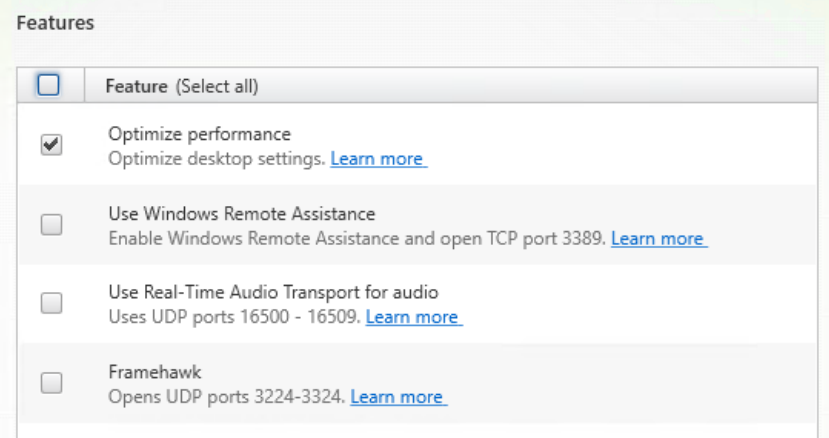This screenshot has height=438, width=829.
Task: Click the Opens UDP ports 3224-3324 description
Action: pyautogui.click(x=227, y=397)
